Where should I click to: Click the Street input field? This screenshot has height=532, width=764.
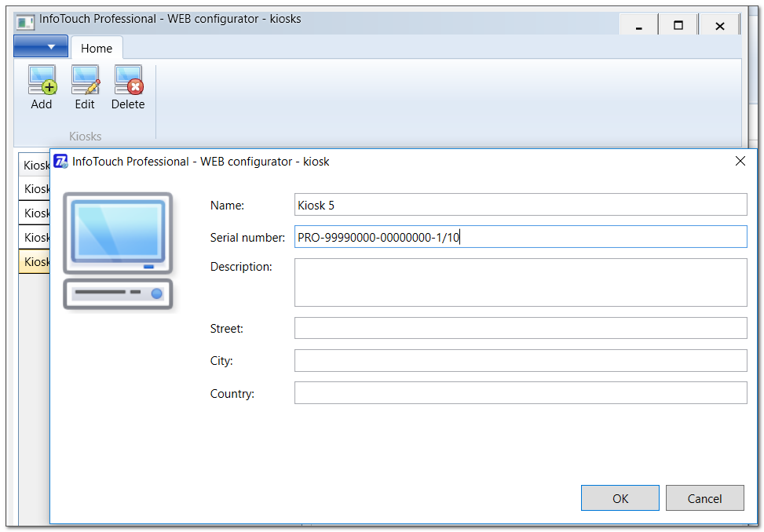pyautogui.click(x=520, y=328)
